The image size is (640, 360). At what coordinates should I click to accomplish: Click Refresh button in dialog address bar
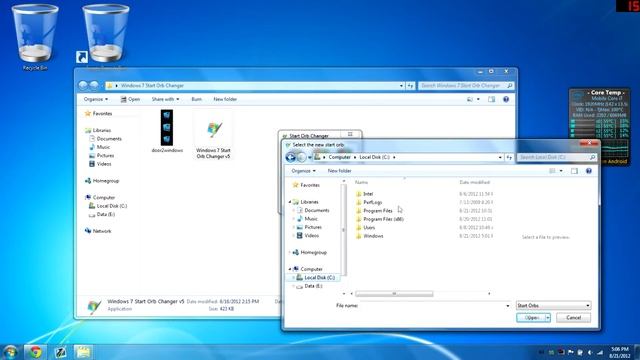click(509, 157)
